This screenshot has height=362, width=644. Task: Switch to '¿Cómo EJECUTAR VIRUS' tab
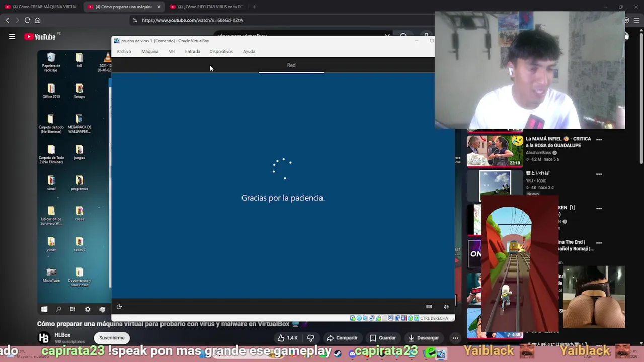206,7
